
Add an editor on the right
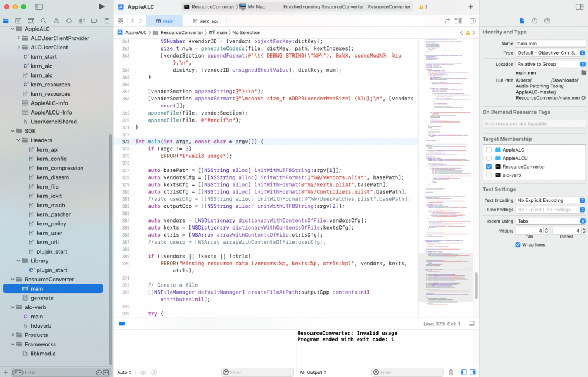click(x=473, y=21)
